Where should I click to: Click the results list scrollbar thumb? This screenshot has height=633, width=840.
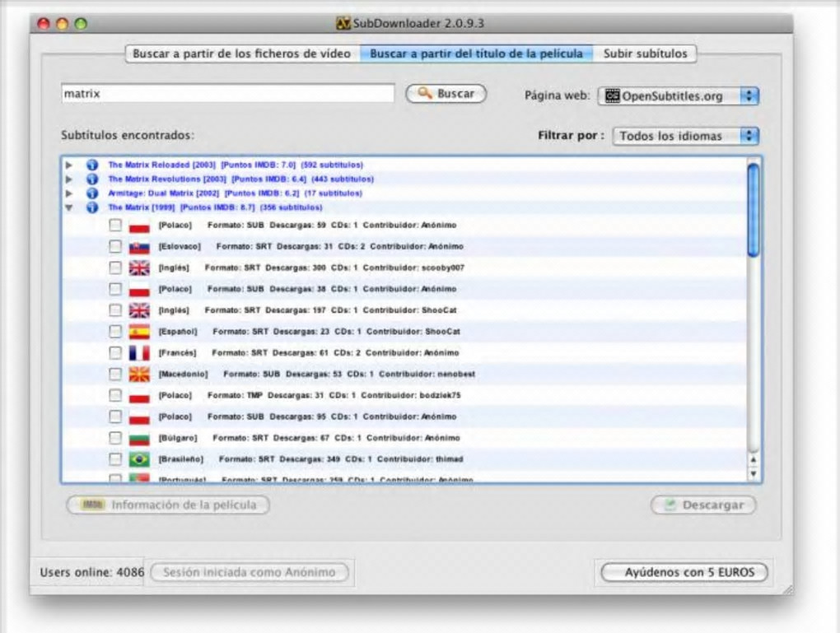[x=754, y=209]
